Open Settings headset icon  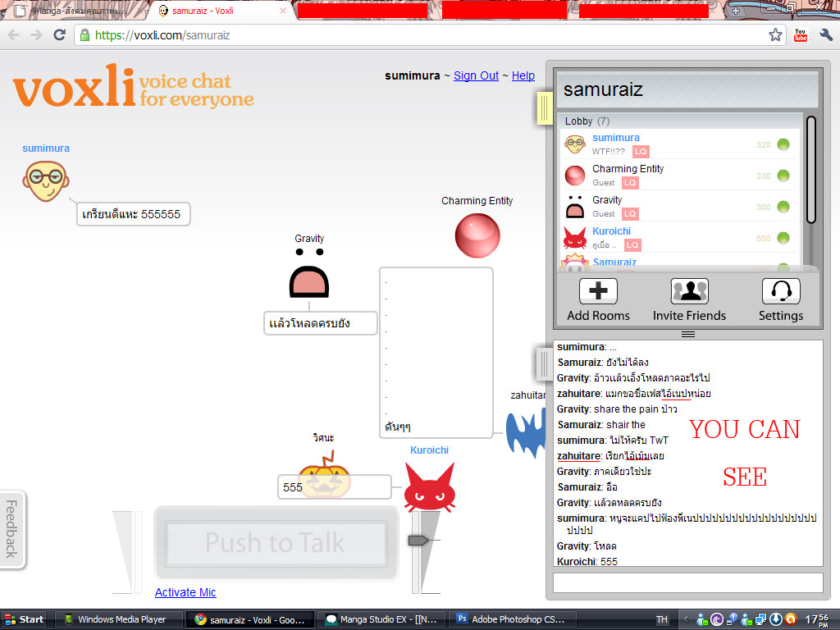(x=781, y=291)
